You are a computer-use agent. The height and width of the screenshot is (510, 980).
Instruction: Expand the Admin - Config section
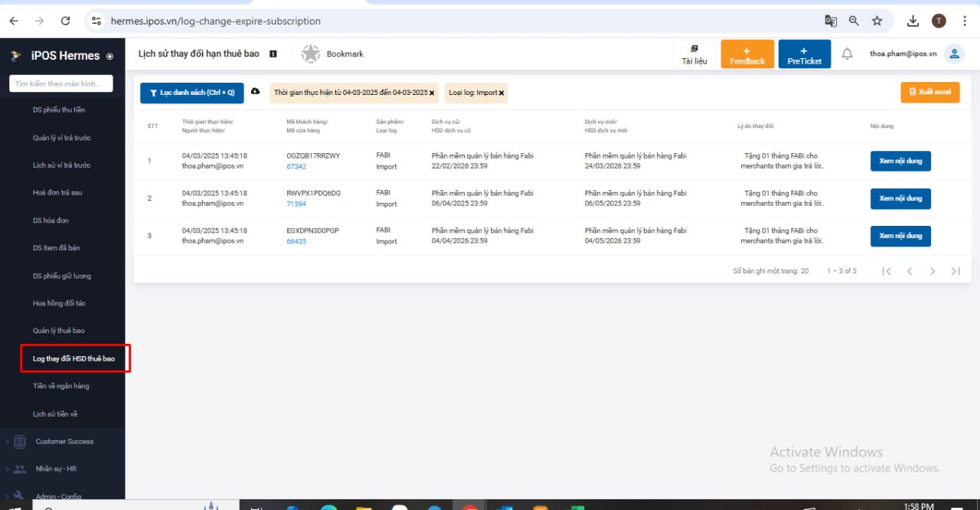[7, 496]
